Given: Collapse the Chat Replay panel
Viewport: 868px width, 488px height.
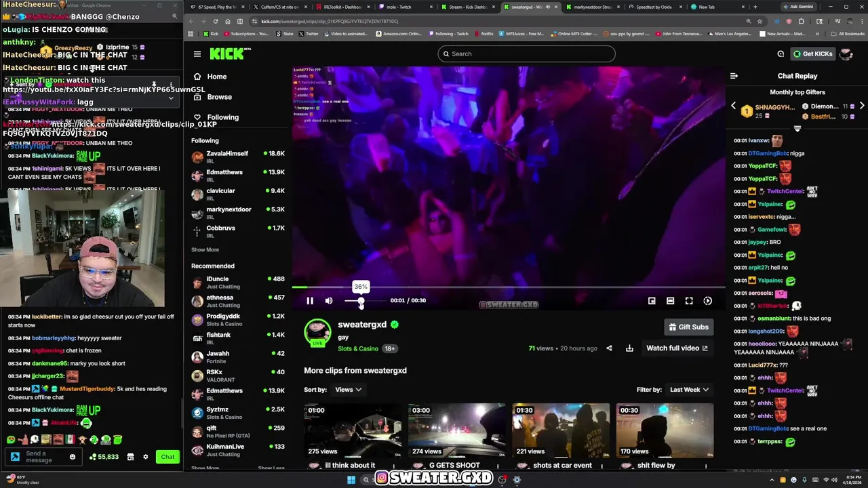Looking at the screenshot, I should (x=734, y=76).
